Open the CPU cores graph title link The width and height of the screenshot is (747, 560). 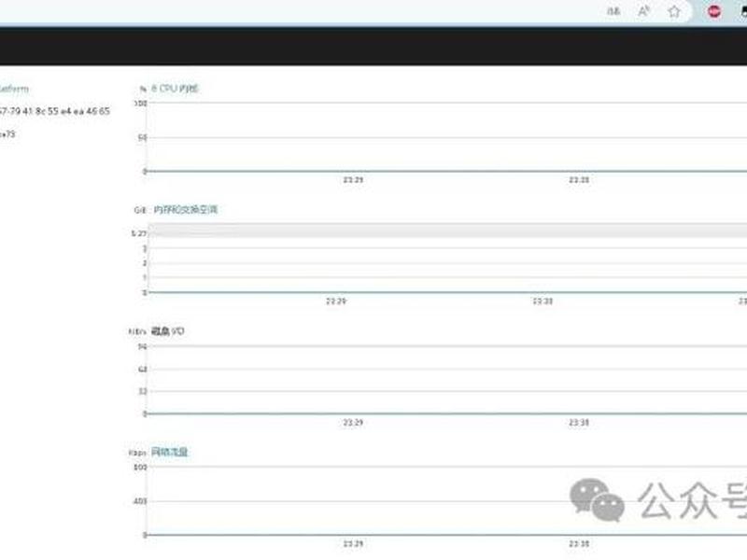coord(175,89)
